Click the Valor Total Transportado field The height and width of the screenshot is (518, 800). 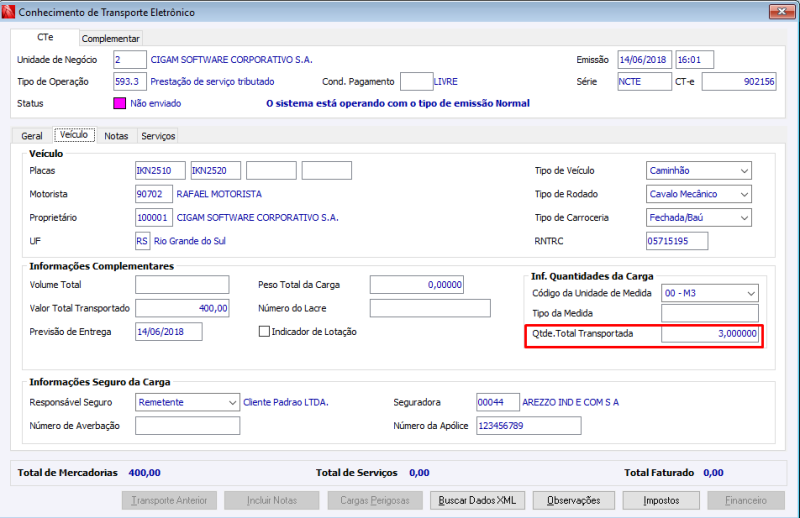182,308
